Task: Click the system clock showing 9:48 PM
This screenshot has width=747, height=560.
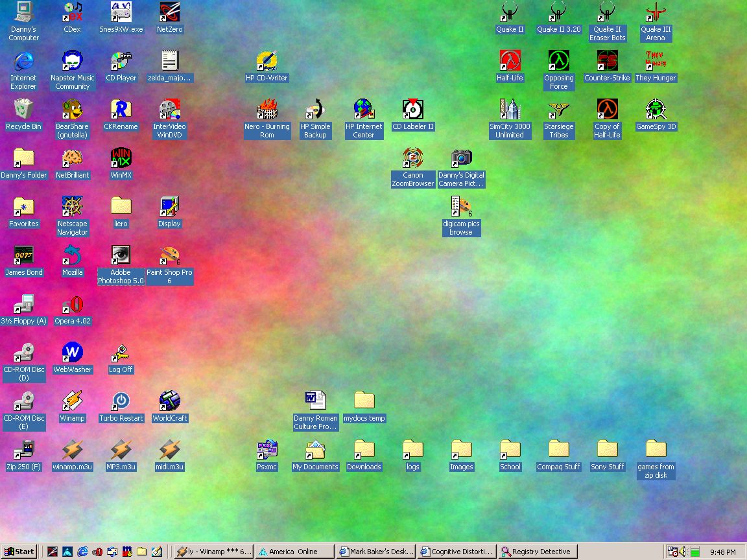Action: point(722,552)
